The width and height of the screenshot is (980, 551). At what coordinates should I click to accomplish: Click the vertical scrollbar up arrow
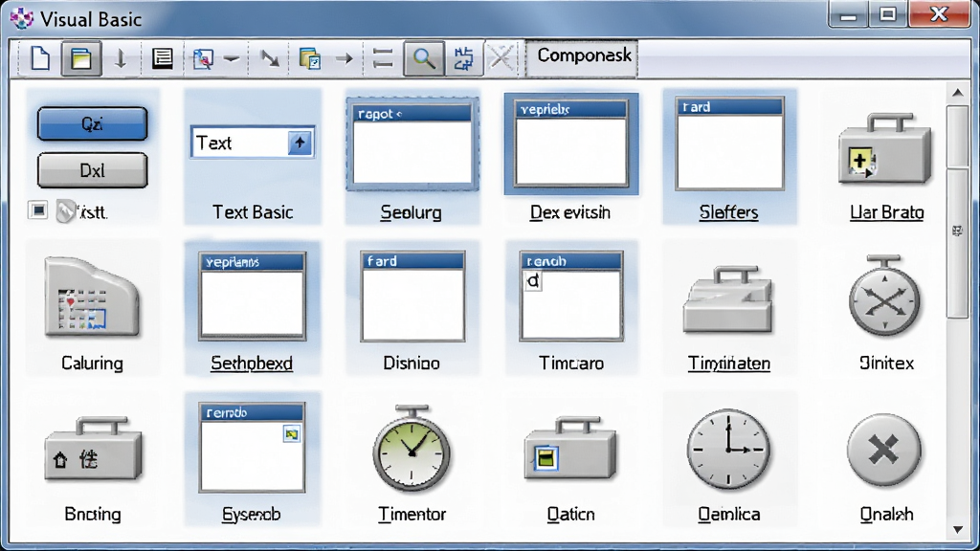click(957, 94)
